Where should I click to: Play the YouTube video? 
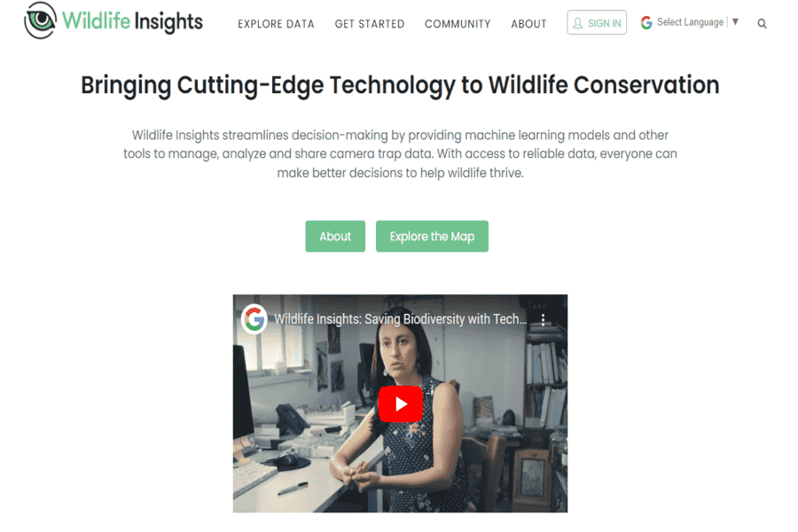[x=400, y=403]
